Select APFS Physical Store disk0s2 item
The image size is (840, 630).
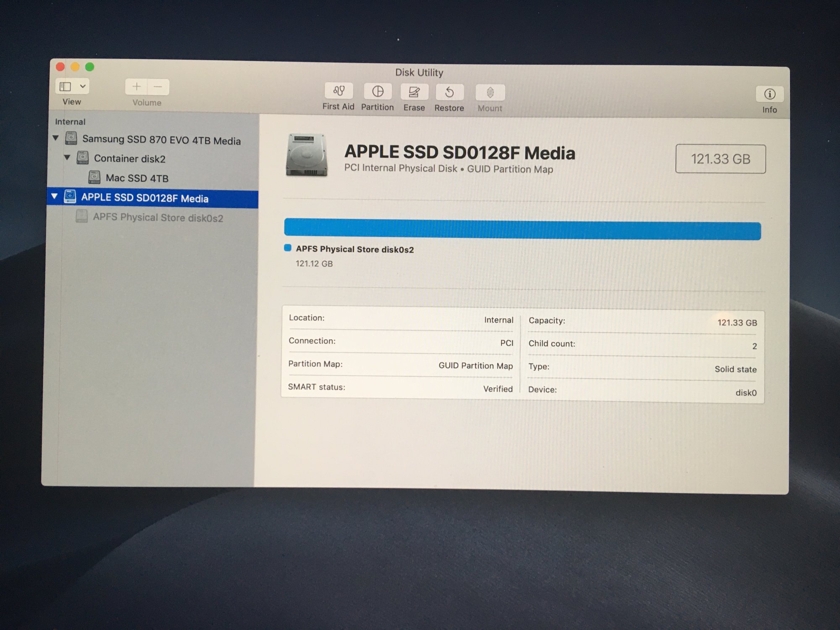click(x=157, y=218)
